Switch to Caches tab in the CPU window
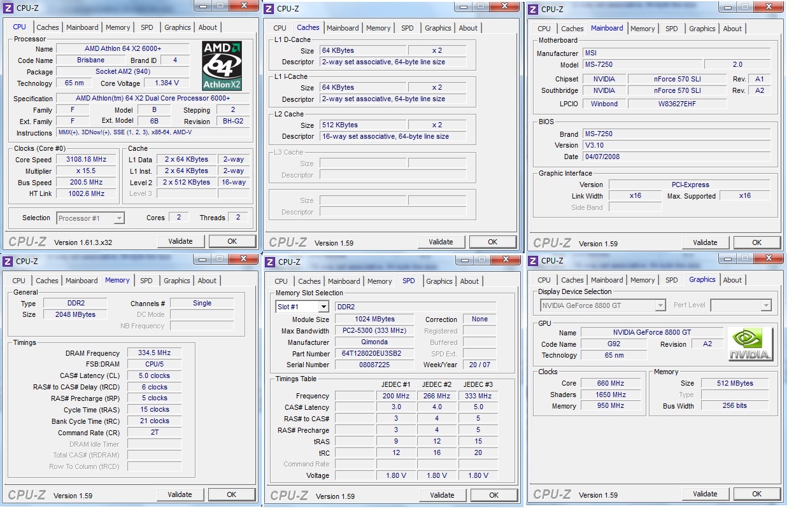The width and height of the screenshot is (810, 532). [x=48, y=27]
